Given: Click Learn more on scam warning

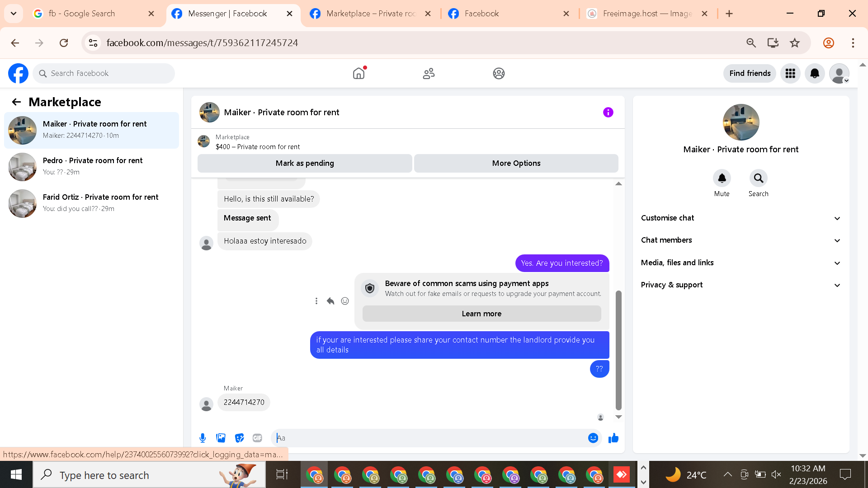Looking at the screenshot, I should pyautogui.click(x=481, y=314).
